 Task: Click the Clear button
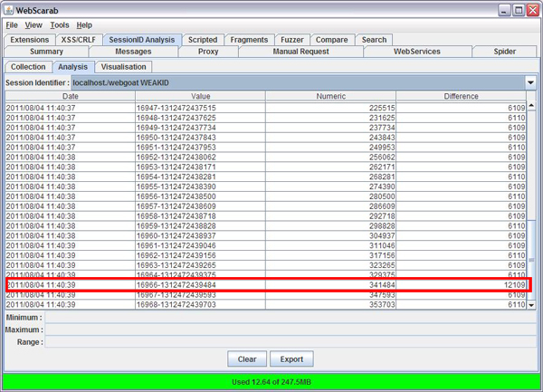pyautogui.click(x=246, y=359)
